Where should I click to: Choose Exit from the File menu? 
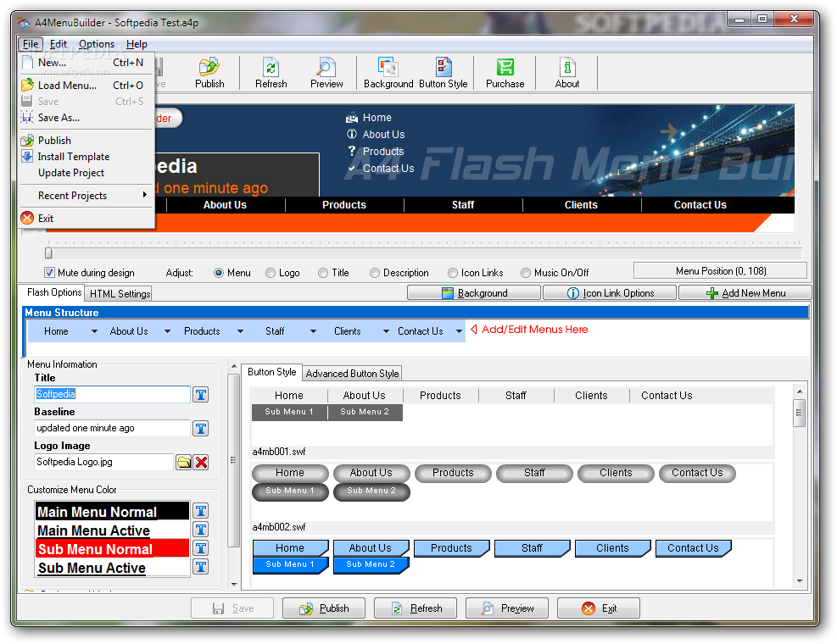(87, 219)
